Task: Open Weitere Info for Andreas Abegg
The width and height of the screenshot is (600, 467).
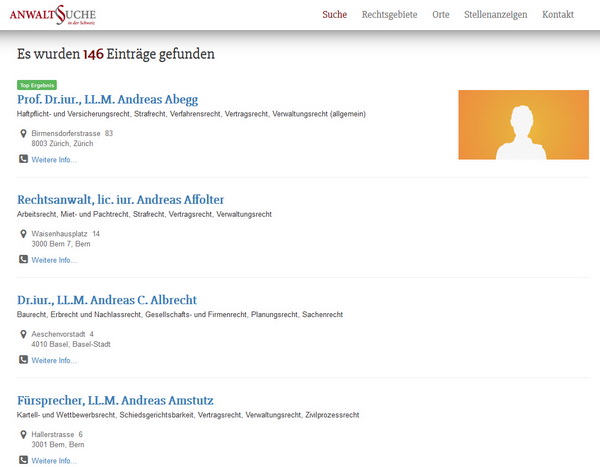Action: 54,160
